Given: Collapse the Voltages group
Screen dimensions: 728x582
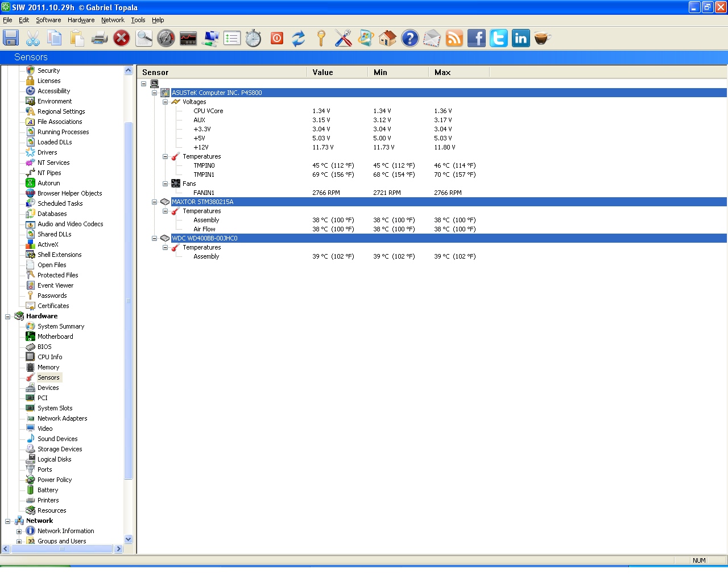Looking at the screenshot, I should tap(165, 102).
